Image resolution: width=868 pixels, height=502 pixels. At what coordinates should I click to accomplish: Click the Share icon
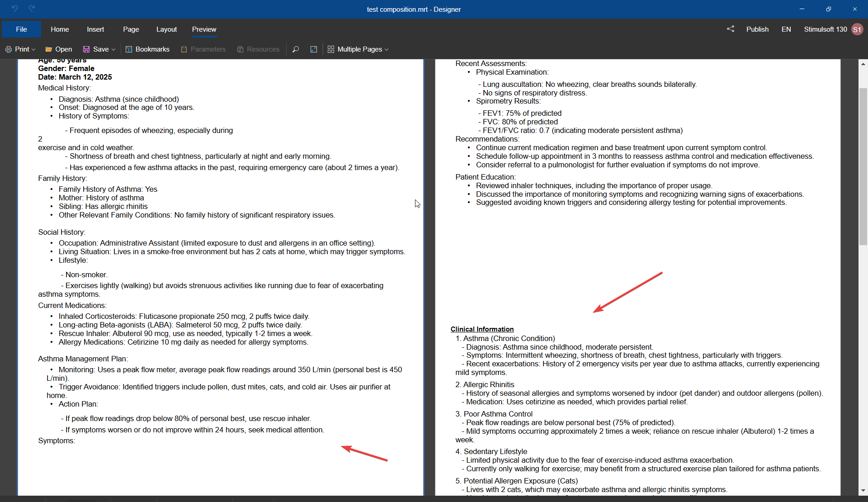731,29
